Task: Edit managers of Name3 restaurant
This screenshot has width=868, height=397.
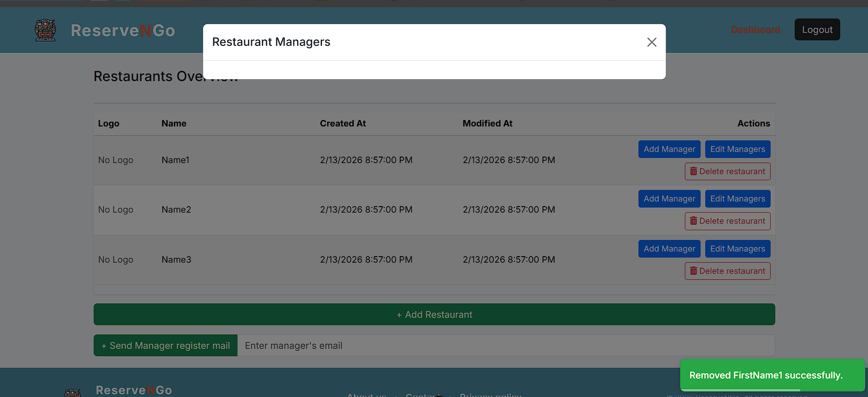Action: (x=737, y=249)
